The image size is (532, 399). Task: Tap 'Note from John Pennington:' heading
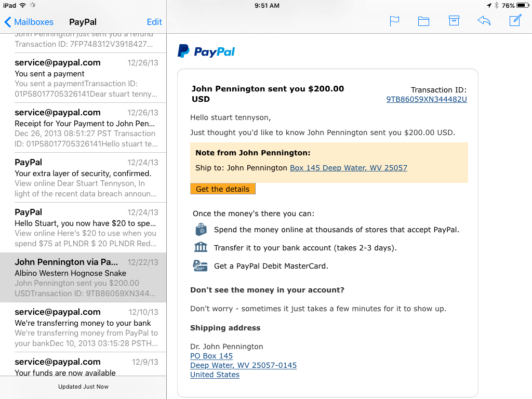(253, 153)
